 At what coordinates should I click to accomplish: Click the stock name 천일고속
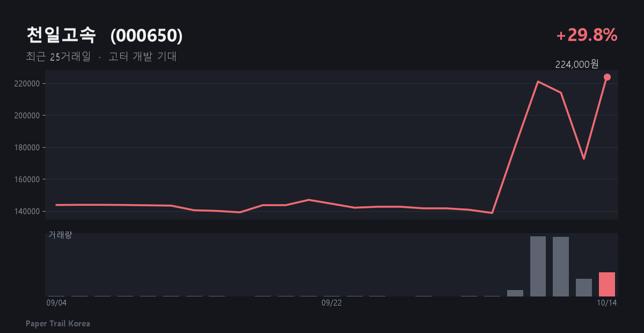tap(61, 35)
